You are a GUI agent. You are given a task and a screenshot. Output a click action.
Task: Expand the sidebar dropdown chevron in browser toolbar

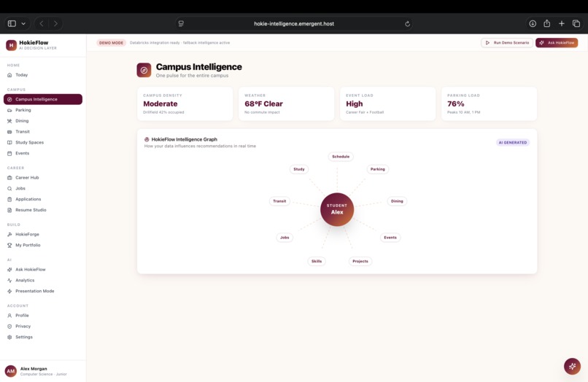(23, 23)
